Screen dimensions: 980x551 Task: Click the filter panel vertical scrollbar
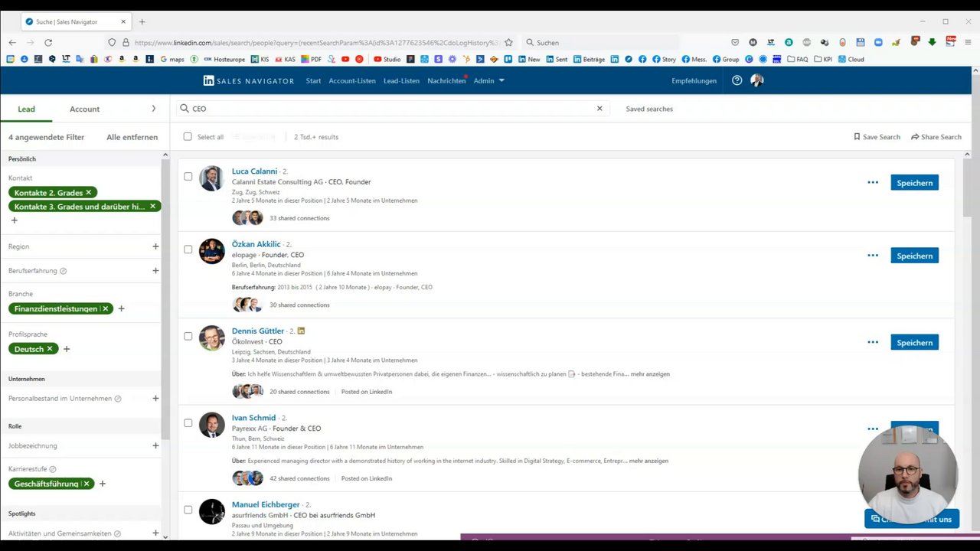[x=165, y=306]
